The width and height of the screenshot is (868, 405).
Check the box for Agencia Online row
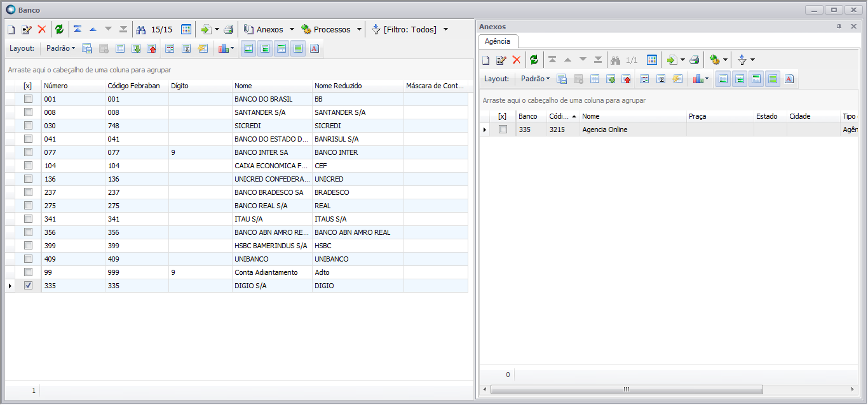click(503, 129)
